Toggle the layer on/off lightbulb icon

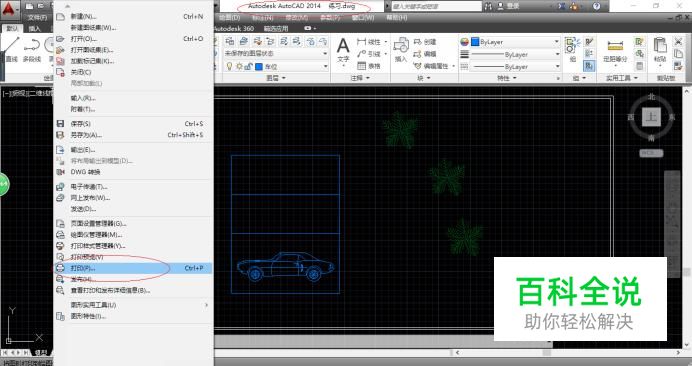[x=229, y=66]
